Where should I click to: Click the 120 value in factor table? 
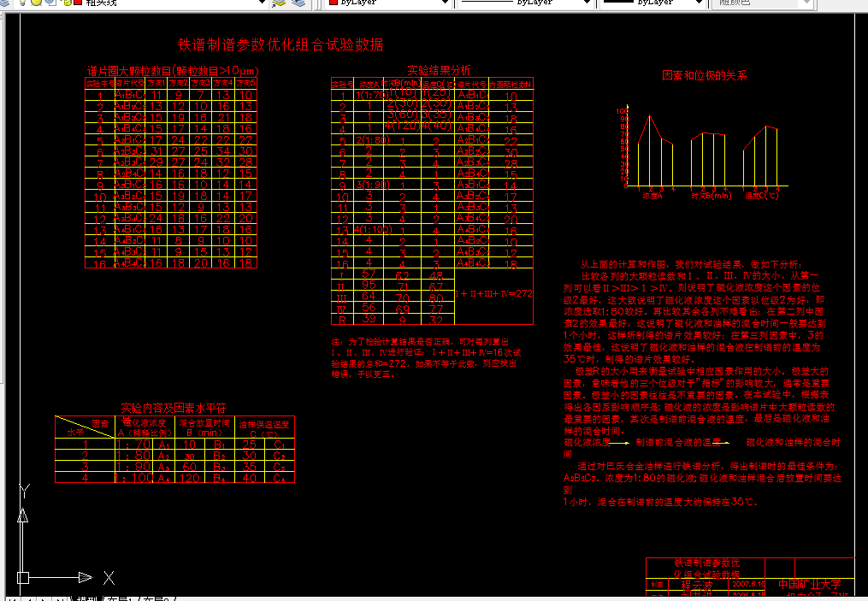[189, 478]
